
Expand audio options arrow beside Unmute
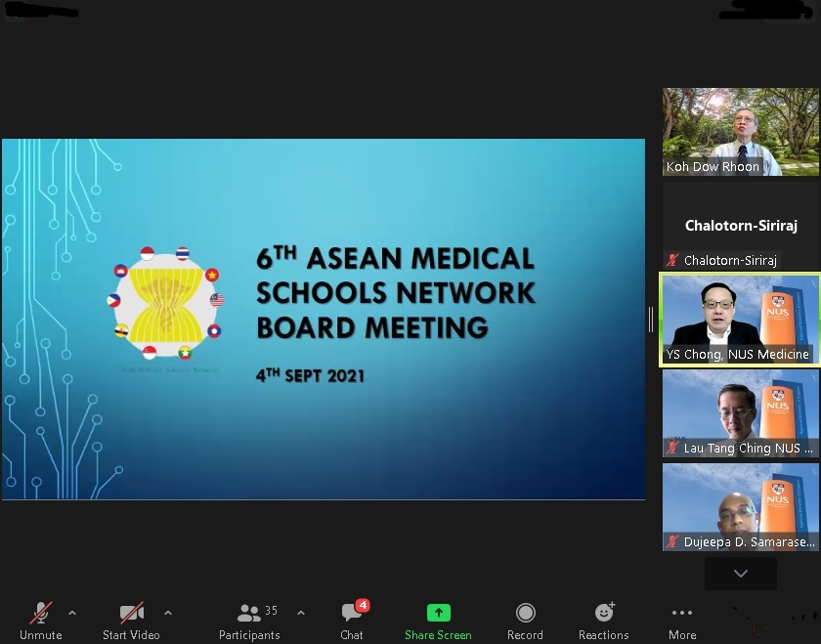click(x=72, y=613)
